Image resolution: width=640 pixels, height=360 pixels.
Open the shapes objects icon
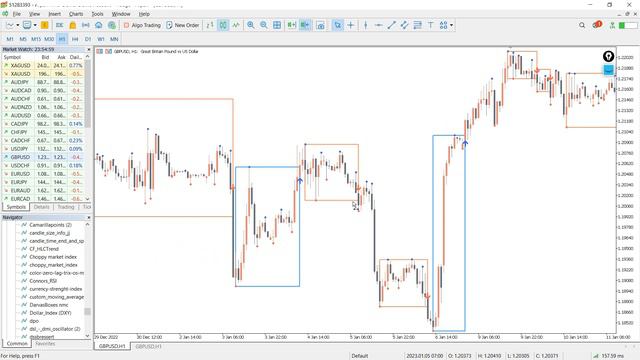(443, 25)
